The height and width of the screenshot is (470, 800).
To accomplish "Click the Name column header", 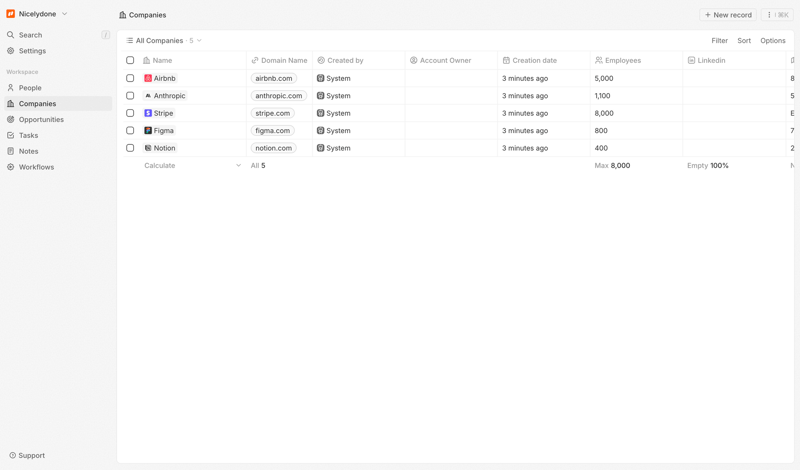I will [193, 60].
